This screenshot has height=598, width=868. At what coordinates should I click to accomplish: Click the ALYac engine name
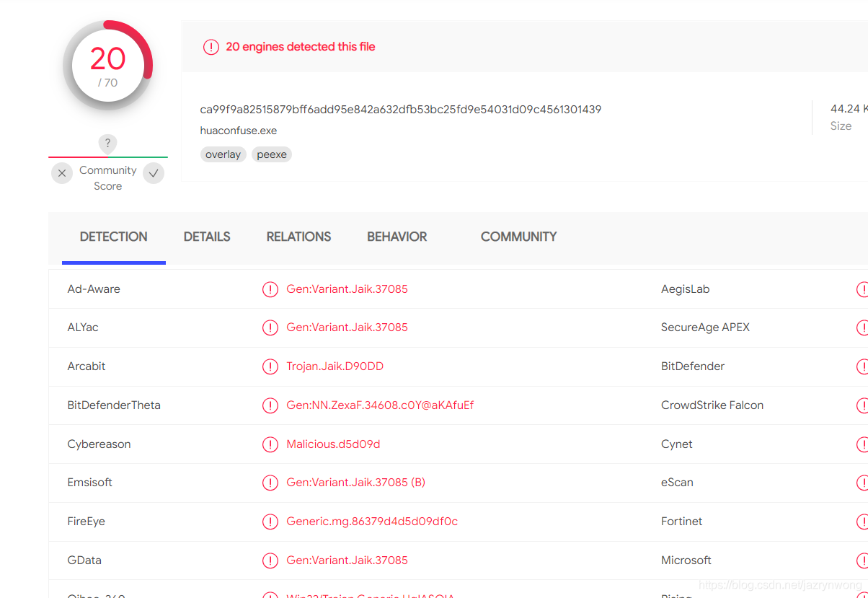point(83,327)
